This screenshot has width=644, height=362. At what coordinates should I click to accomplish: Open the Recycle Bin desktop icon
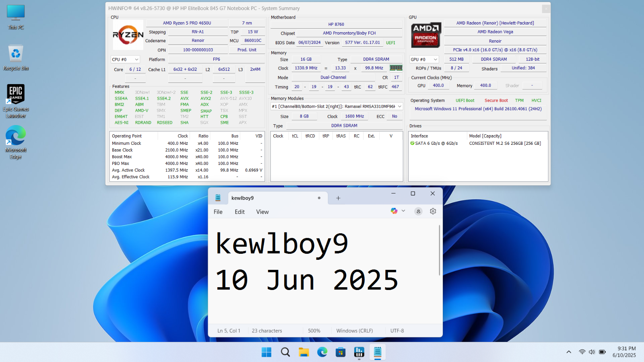click(x=16, y=58)
